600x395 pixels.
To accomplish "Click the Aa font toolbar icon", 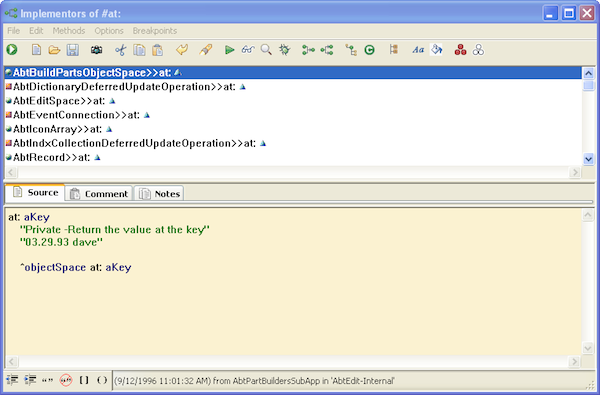I will (x=418, y=50).
